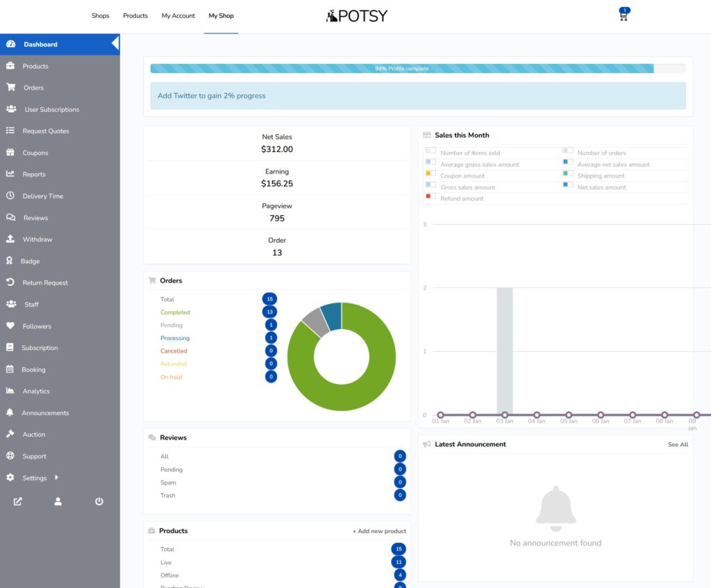Click the Coupons gift icon in sidebar

pos(10,153)
